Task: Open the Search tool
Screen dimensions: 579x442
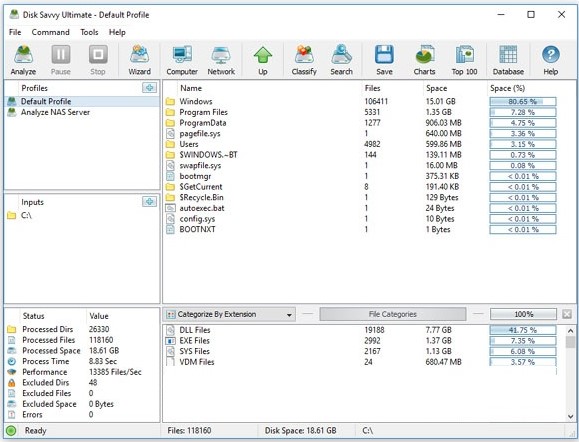Action: 341,60
